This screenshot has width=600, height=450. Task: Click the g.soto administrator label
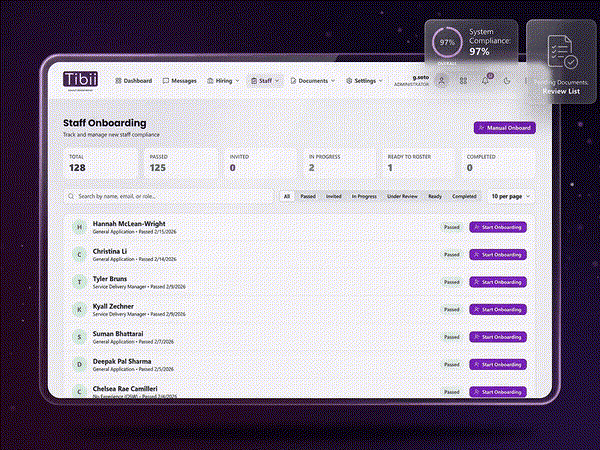coord(412,80)
